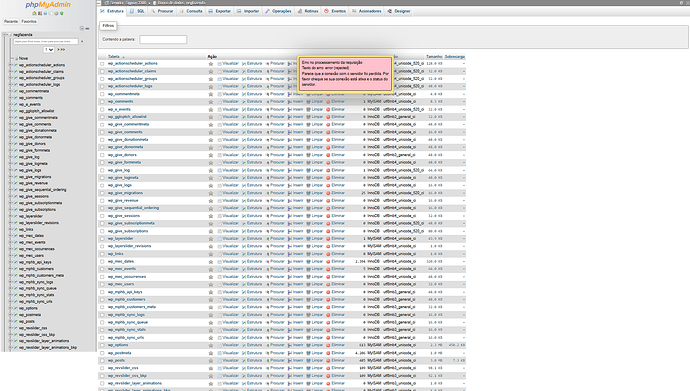Viewport: 690px width, 391px height.
Task: Open the Importar tab
Action: pyautogui.click(x=248, y=11)
